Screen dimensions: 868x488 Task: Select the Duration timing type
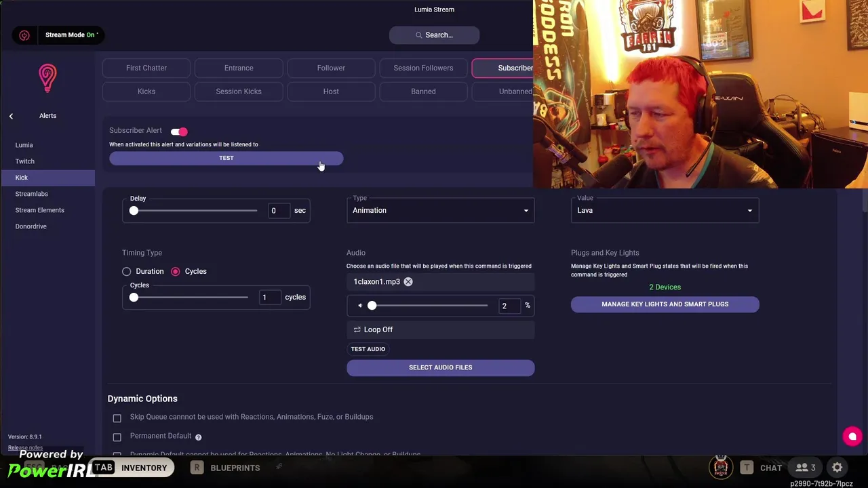(127, 271)
